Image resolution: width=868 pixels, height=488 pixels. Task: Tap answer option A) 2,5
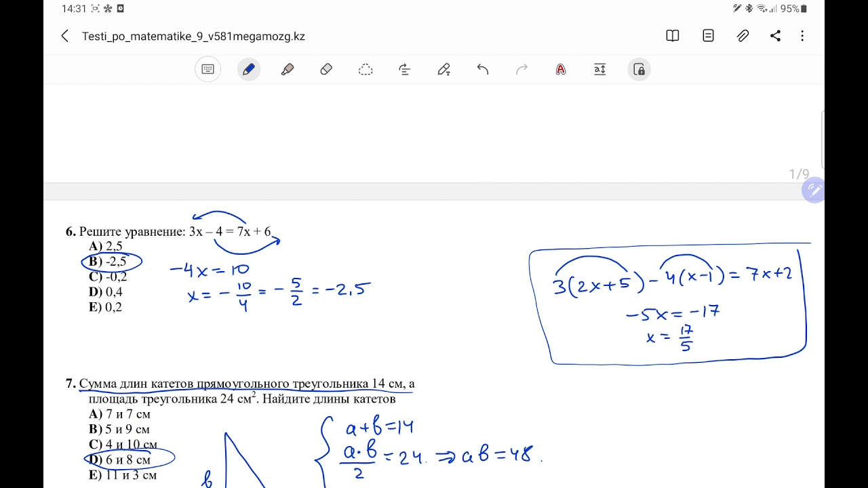tap(105, 247)
